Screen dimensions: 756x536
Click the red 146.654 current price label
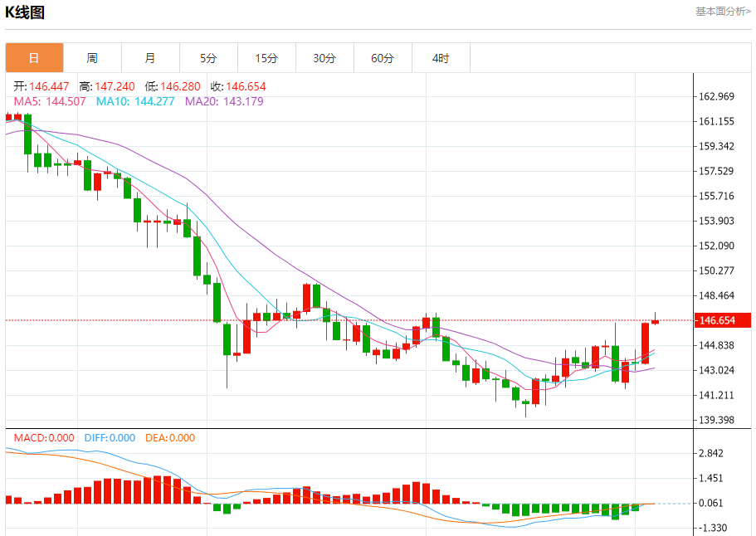coord(723,320)
